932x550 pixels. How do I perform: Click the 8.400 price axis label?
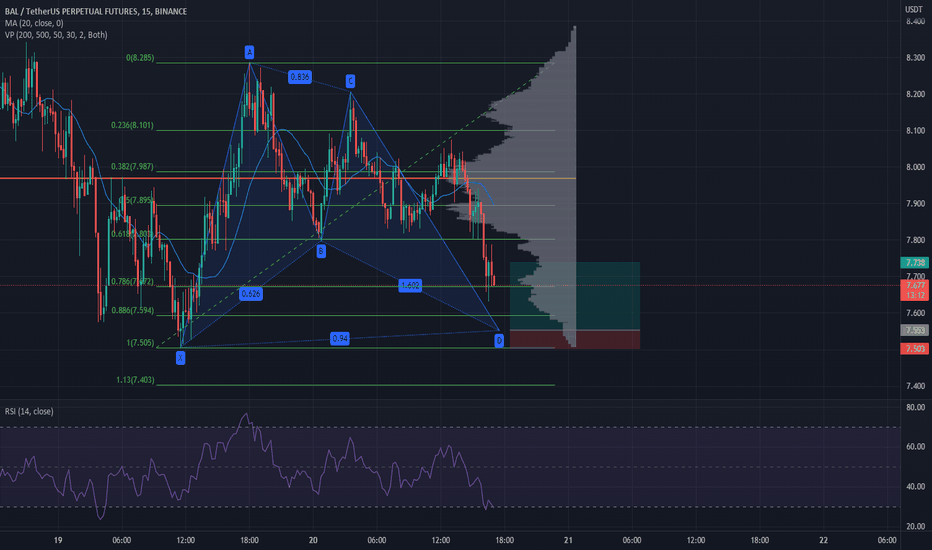point(915,21)
